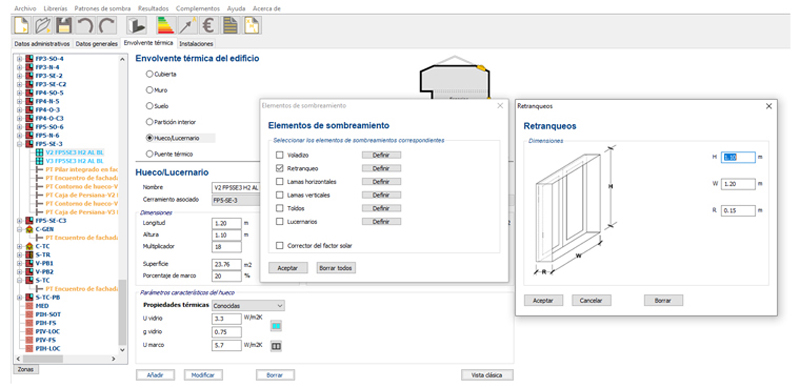800x388 pixels.
Task: Click the Vista clásica button
Action: pos(487,375)
